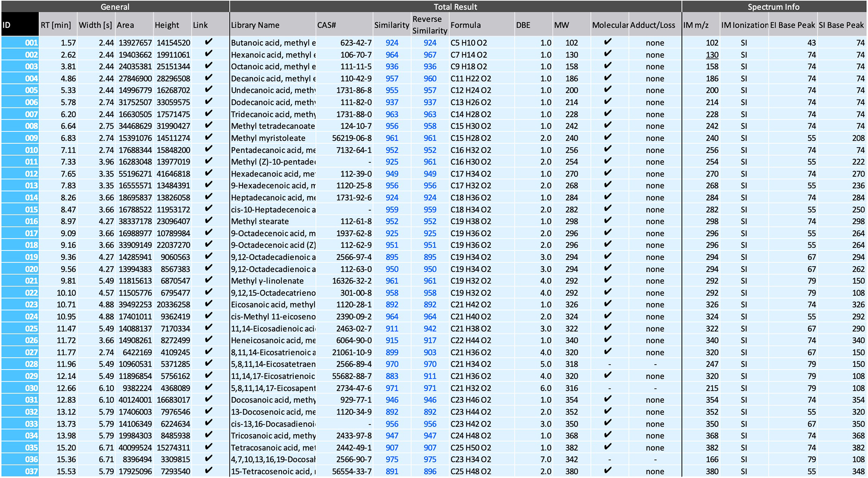Select the Methyl tetradecanoate cell
The height and width of the screenshot is (478, 868).
[x=273, y=126]
